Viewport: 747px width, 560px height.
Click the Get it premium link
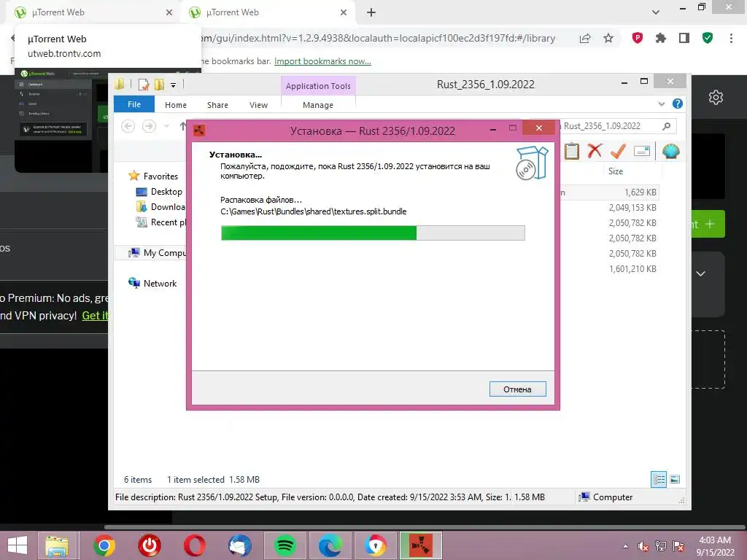click(96, 315)
